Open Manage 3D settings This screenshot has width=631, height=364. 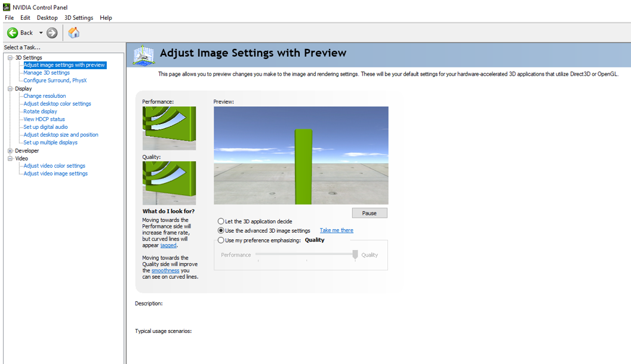pos(47,73)
